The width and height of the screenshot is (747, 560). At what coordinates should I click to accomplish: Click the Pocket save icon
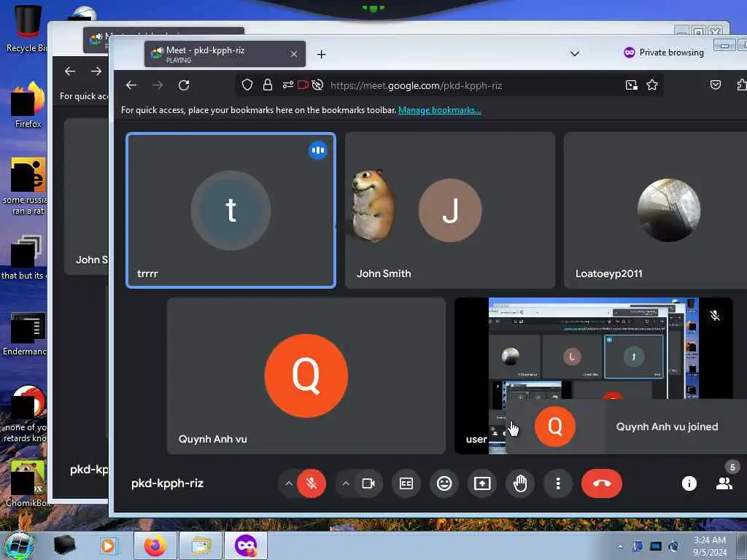click(716, 85)
